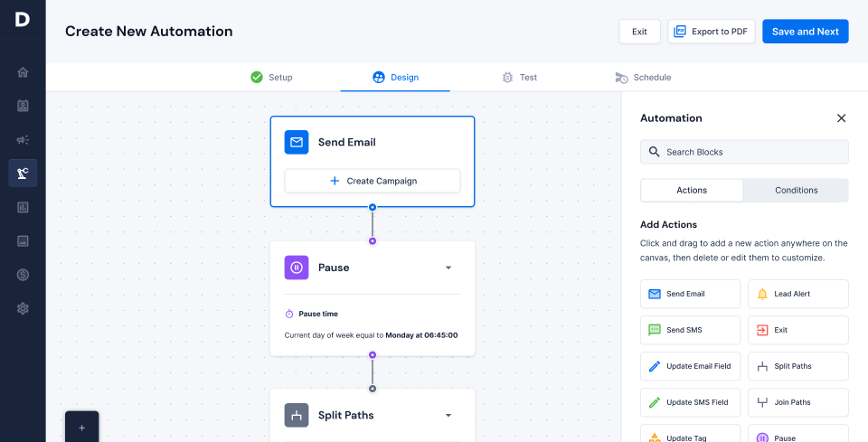
Task: Click purple connector dot above Pause block
Action: click(x=373, y=241)
